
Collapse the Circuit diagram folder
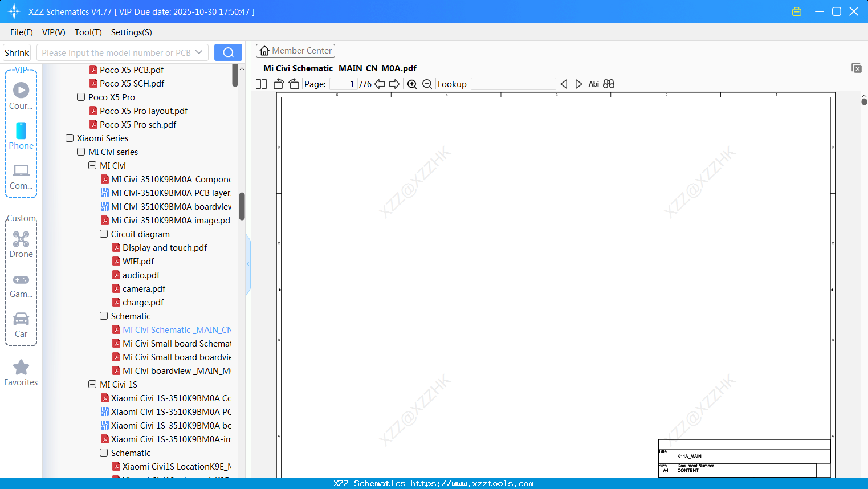104,234
